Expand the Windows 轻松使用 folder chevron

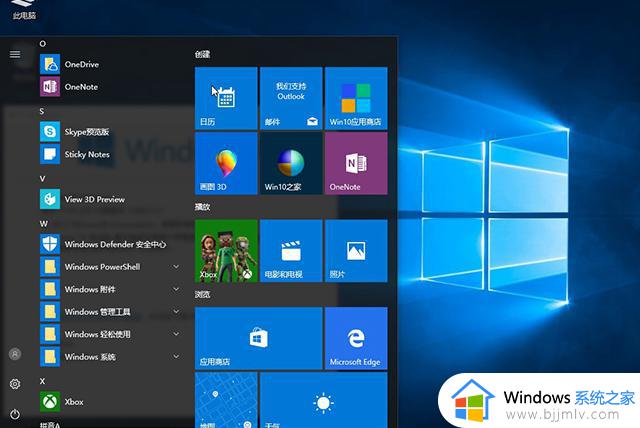point(176,334)
